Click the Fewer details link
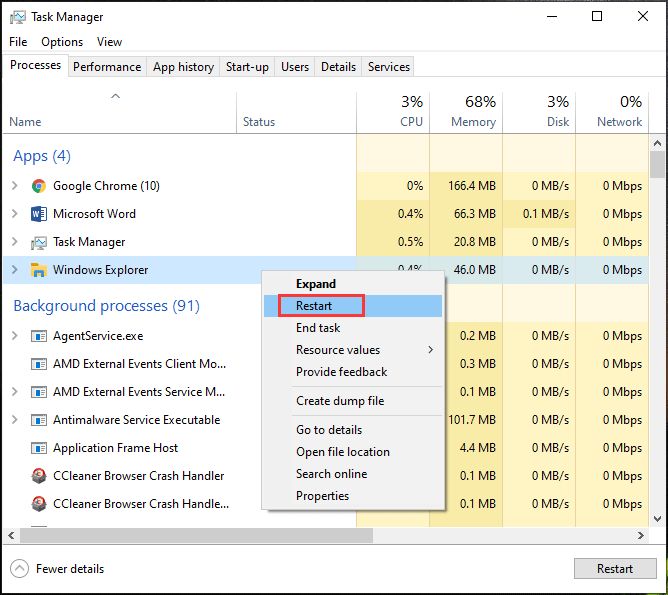The image size is (668, 595). (x=70, y=569)
